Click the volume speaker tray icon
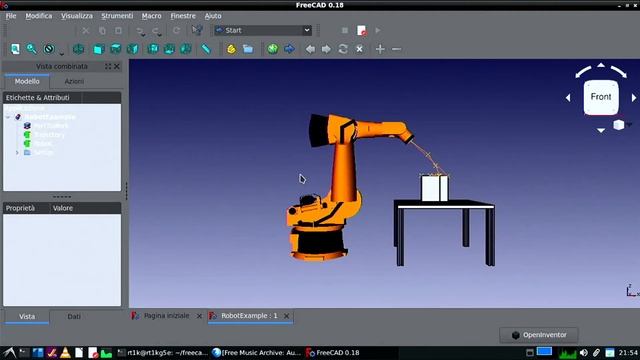The height and width of the screenshot is (360, 640). point(584,353)
